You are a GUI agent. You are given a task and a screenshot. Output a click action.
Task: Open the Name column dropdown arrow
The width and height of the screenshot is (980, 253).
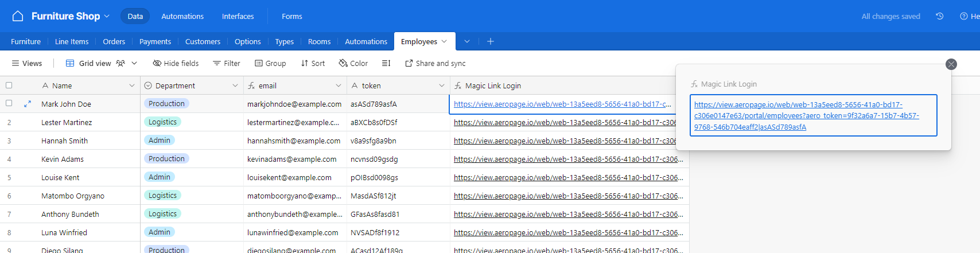132,85
